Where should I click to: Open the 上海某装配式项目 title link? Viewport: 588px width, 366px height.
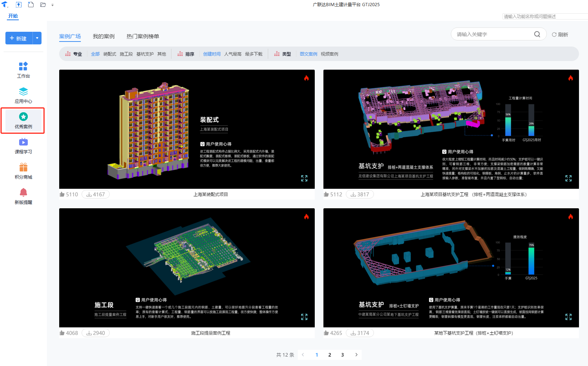211,194
